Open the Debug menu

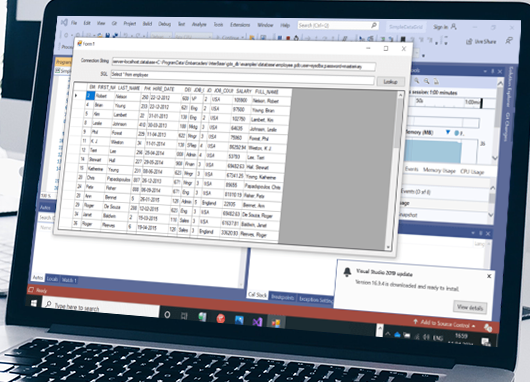coord(165,24)
